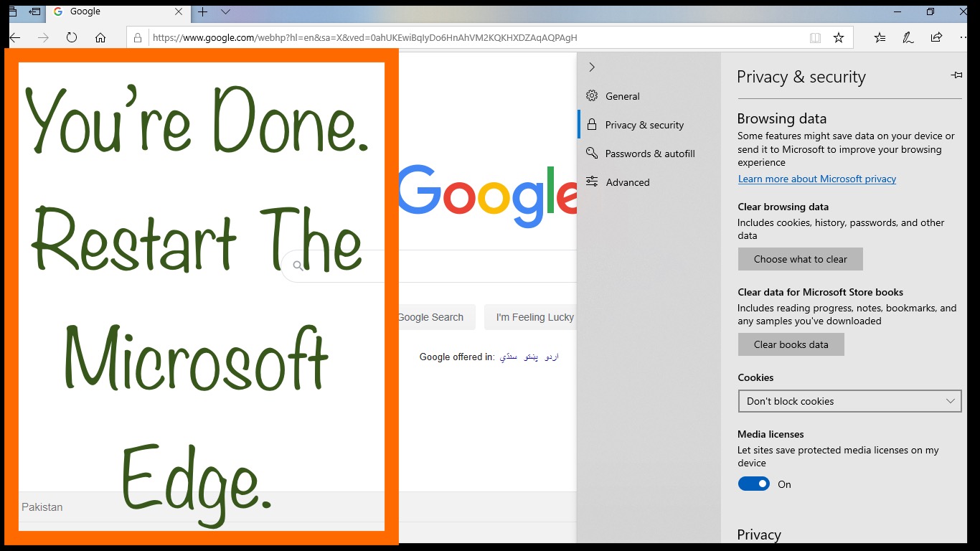Click the Browsing data heading text
Screen dimensions: 980x551
[x=782, y=118]
